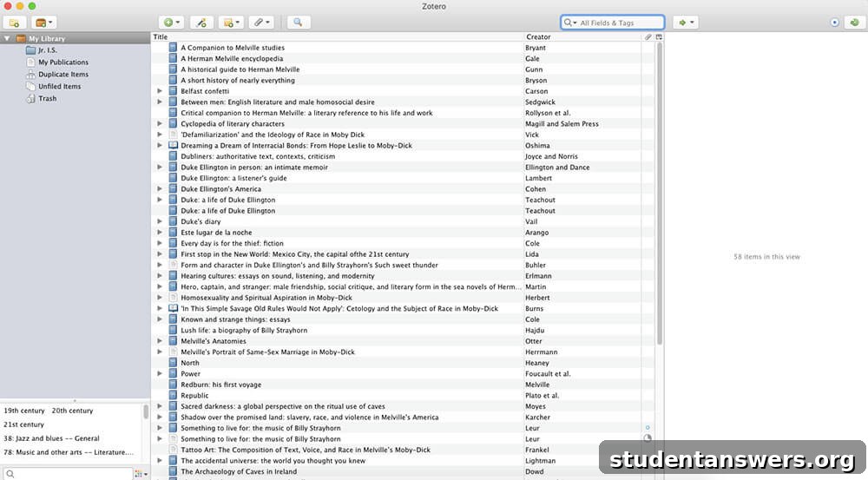
Task: Open the New Note dropdown
Action: [x=230, y=23]
